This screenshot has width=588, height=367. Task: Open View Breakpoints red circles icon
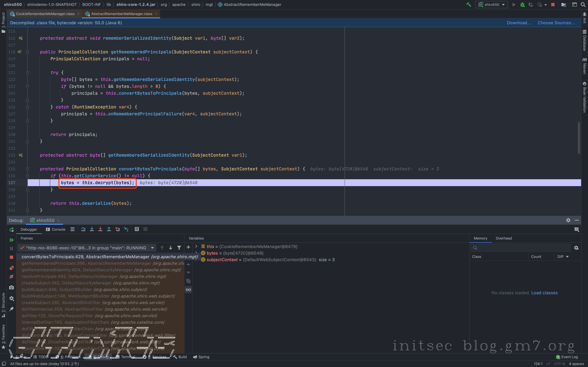coord(11,268)
